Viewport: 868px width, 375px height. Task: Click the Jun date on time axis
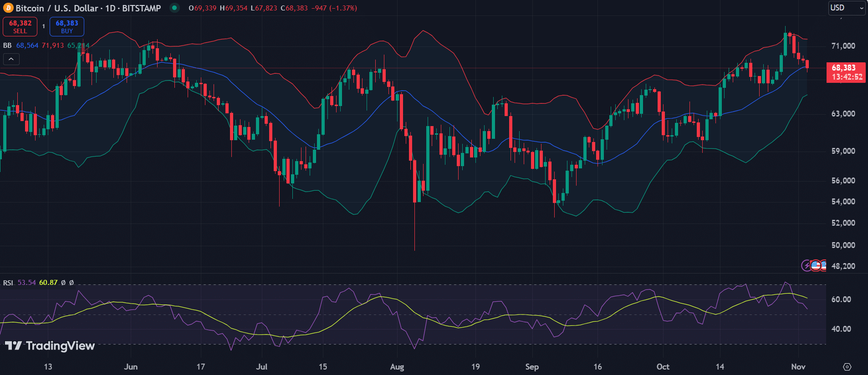[x=131, y=367]
